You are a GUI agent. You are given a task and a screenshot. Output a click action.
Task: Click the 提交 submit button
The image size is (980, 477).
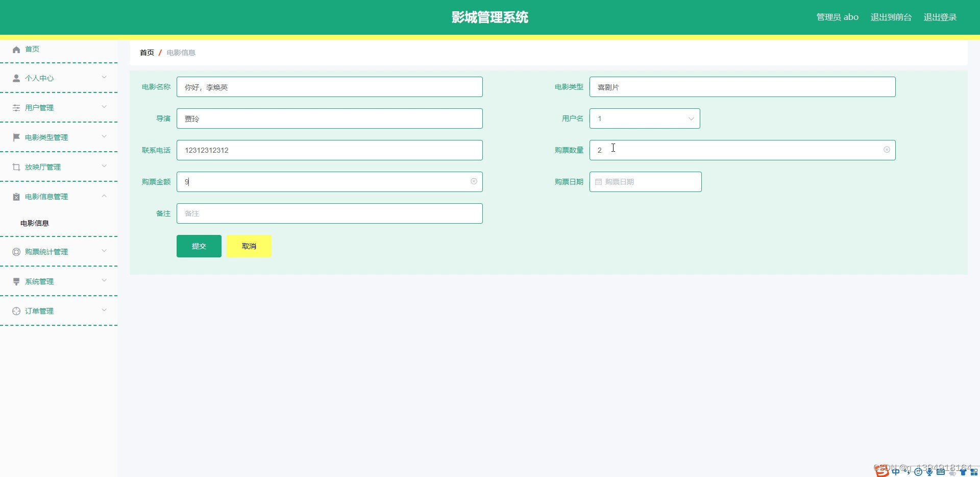[199, 246]
